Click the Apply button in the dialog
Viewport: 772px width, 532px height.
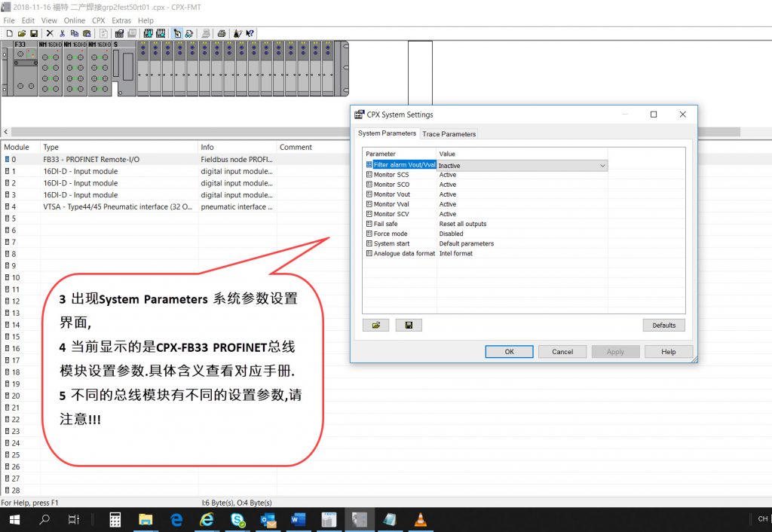(x=615, y=352)
